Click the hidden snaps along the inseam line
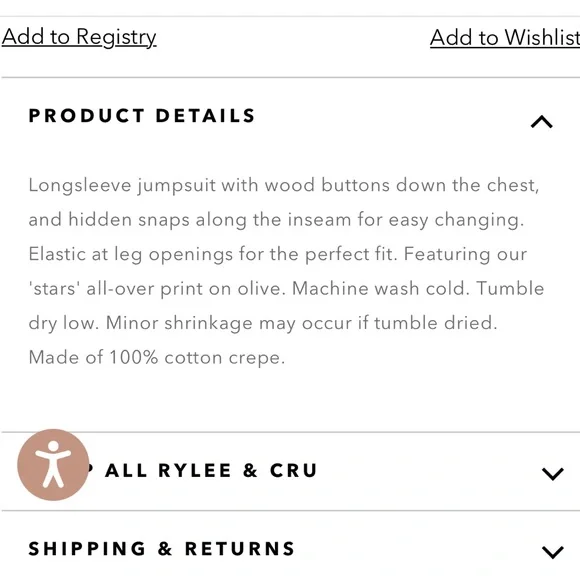The image size is (580, 580). click(x=276, y=220)
